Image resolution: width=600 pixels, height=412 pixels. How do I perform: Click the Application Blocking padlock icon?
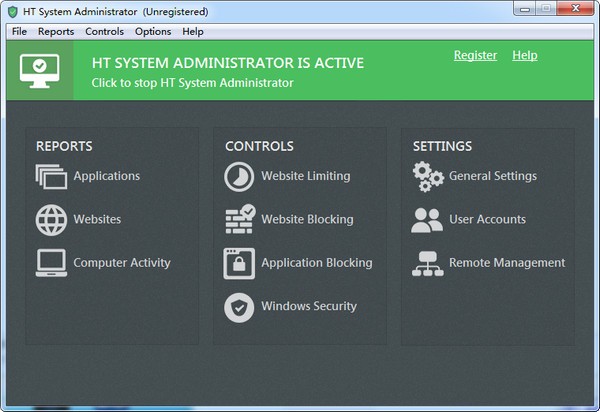pos(239,263)
